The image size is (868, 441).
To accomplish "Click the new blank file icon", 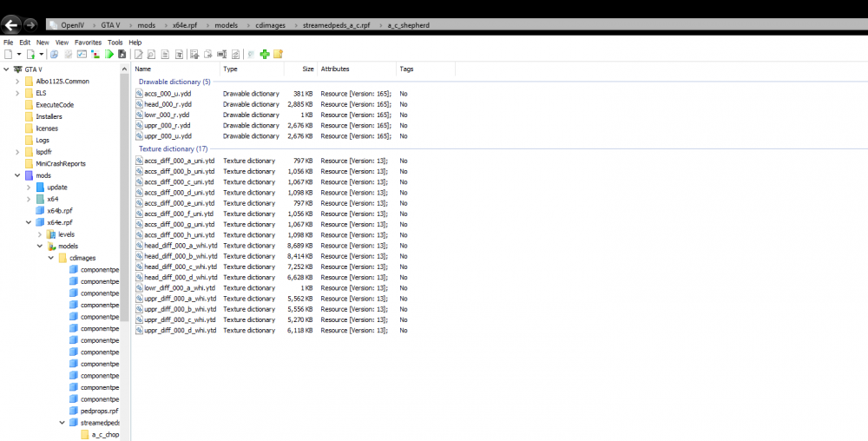I will [x=9, y=54].
